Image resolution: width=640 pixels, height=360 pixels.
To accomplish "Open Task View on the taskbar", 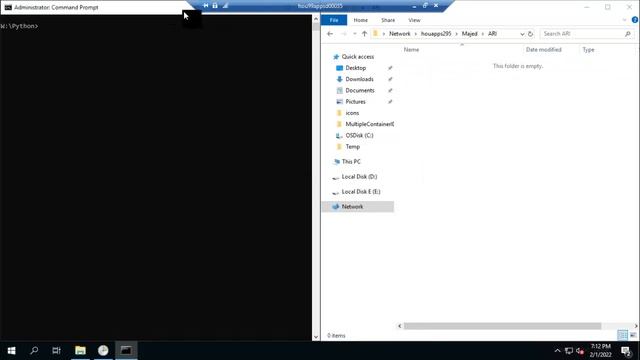I will (56, 350).
